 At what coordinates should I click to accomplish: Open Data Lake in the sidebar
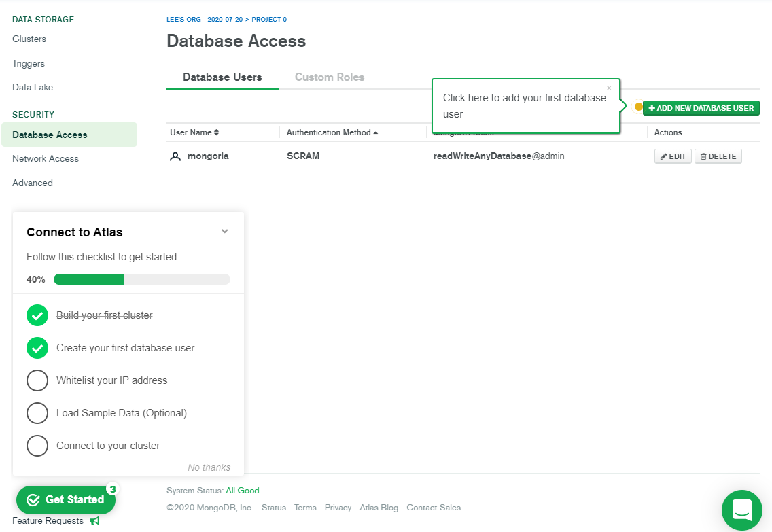[x=33, y=87]
